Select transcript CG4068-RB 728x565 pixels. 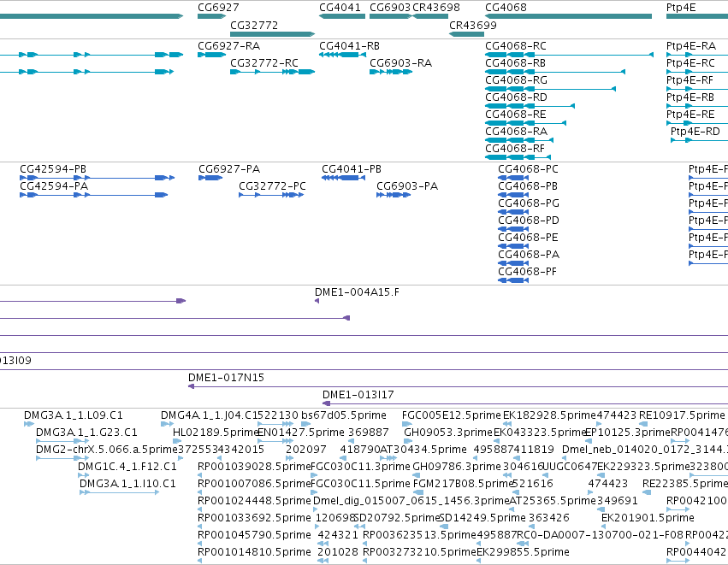[515, 63]
